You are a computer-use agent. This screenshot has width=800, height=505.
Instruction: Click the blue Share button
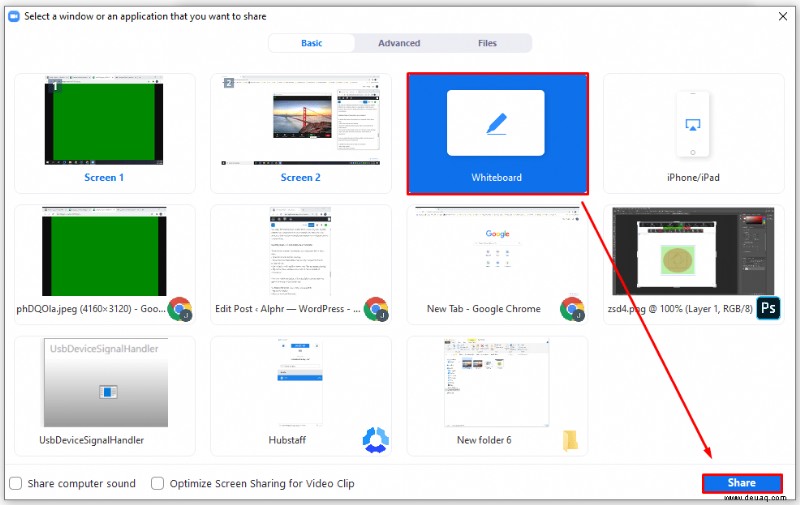coord(742,483)
